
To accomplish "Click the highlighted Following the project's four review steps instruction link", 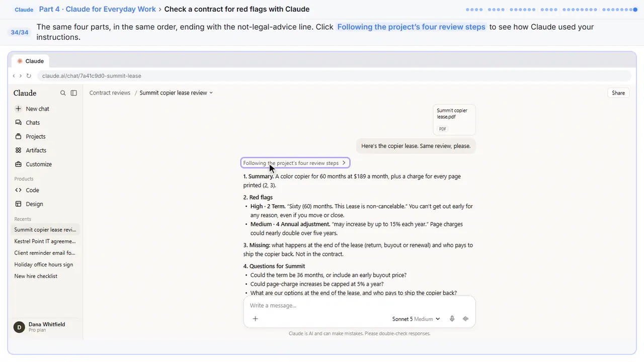I will point(412,27).
